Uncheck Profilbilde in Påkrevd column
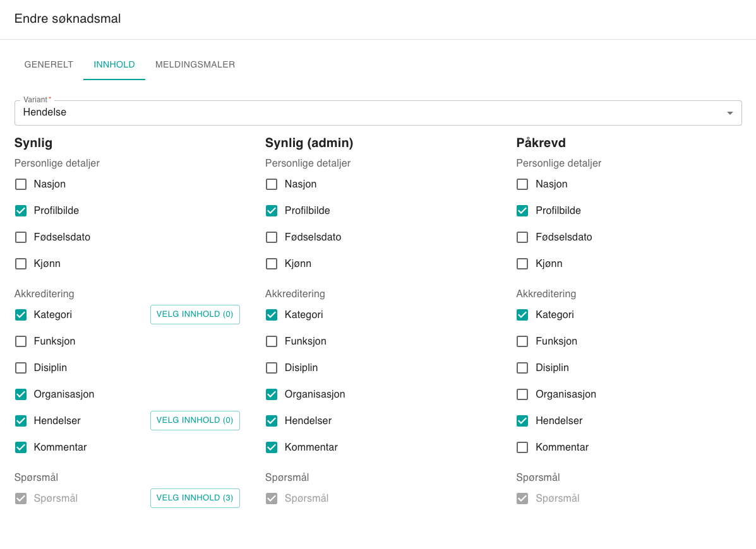The width and height of the screenshot is (756, 549). [522, 211]
